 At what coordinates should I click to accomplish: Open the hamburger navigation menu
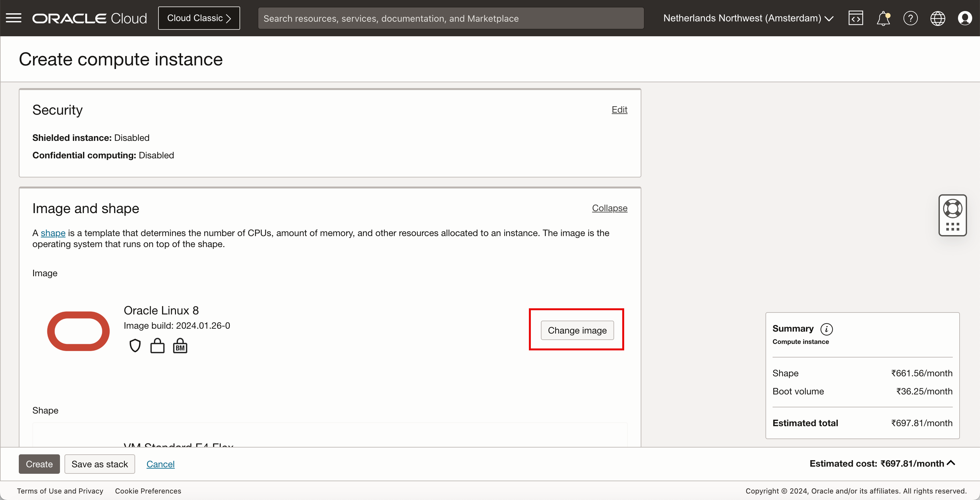[14, 18]
